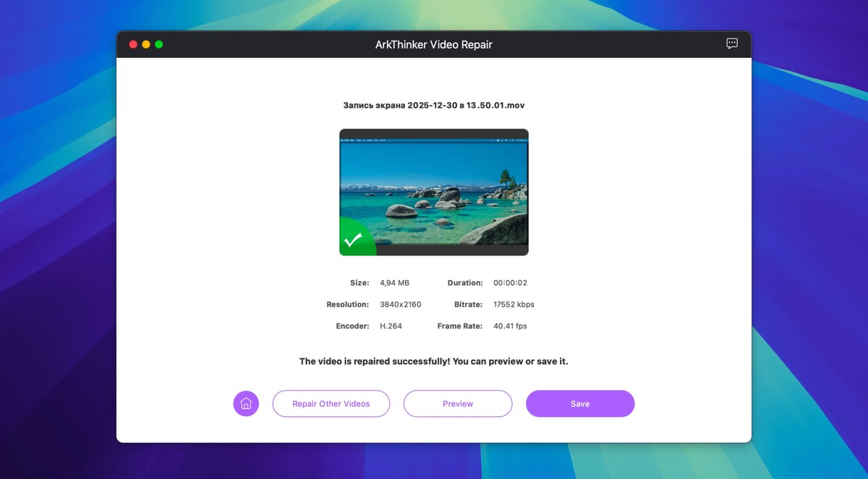Screen dimensions: 868x479
Task: Click the ArkThinker Video Repair window title
Action: tap(434, 44)
